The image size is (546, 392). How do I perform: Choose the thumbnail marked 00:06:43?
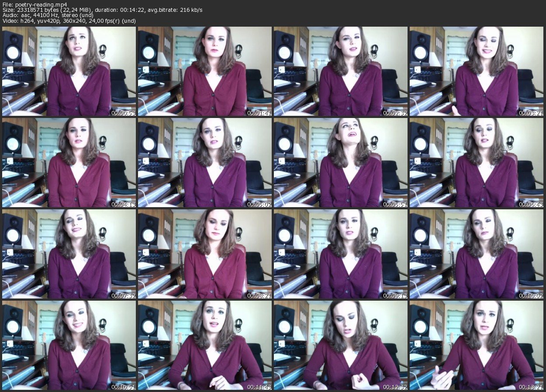pyautogui.click(x=477, y=162)
